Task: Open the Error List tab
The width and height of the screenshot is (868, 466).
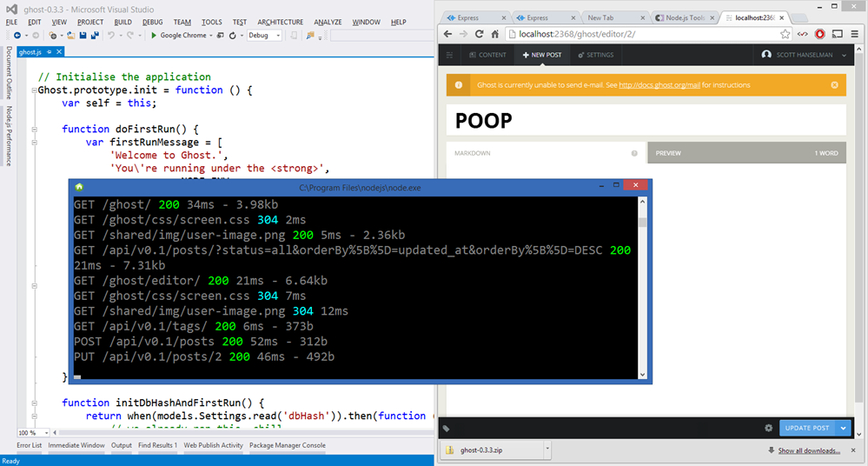Action: (30, 445)
